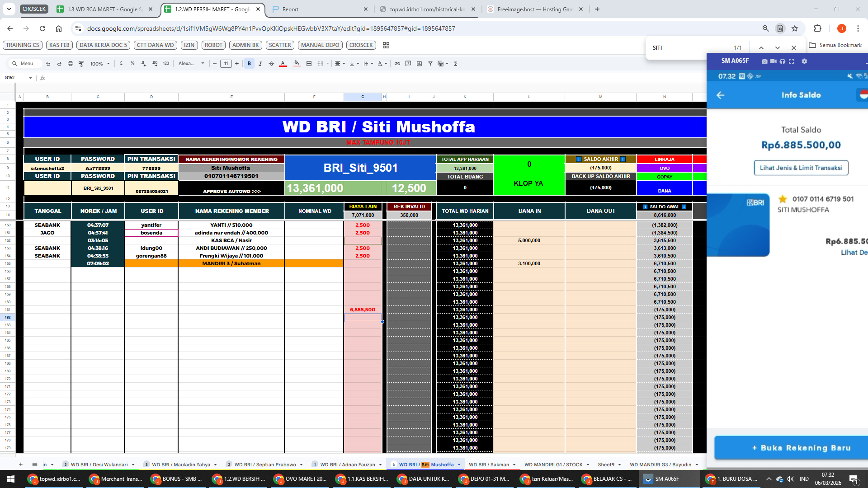868x488 pixels.
Task: Click the functions sigma icon
Action: pyautogui.click(x=456, y=64)
